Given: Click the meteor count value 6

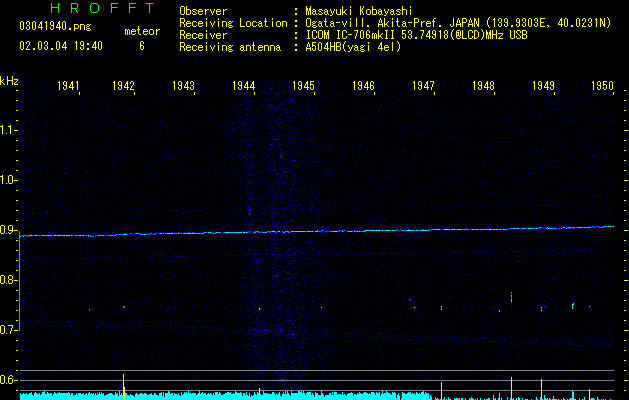Looking at the screenshot, I should (x=142, y=46).
